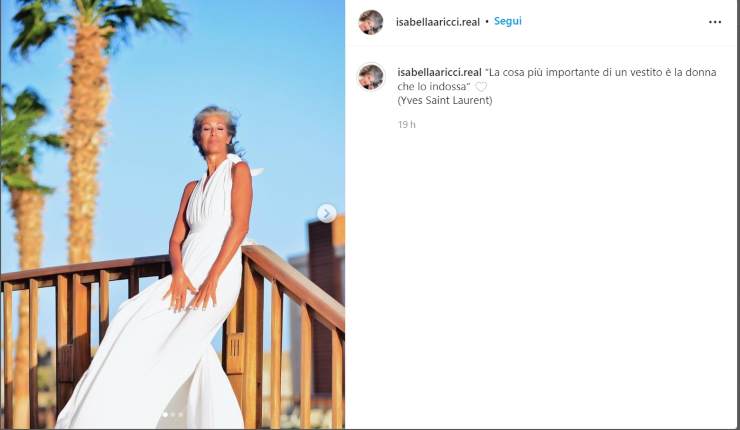Open the 19 h timestamp link
Image resolution: width=740 pixels, height=430 pixels.
coord(406,125)
